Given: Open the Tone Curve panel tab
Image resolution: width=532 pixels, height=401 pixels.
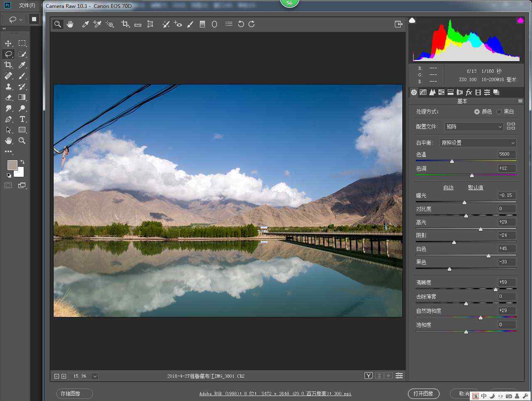Looking at the screenshot, I should (x=423, y=92).
